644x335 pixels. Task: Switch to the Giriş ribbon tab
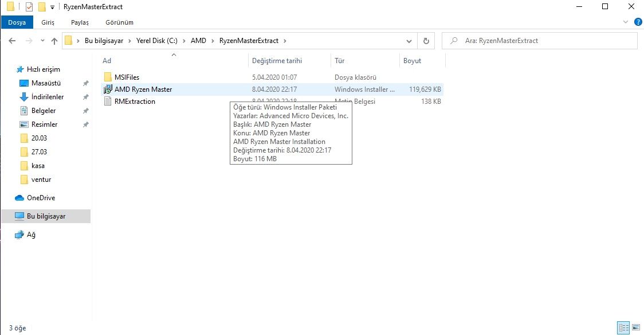click(x=48, y=22)
